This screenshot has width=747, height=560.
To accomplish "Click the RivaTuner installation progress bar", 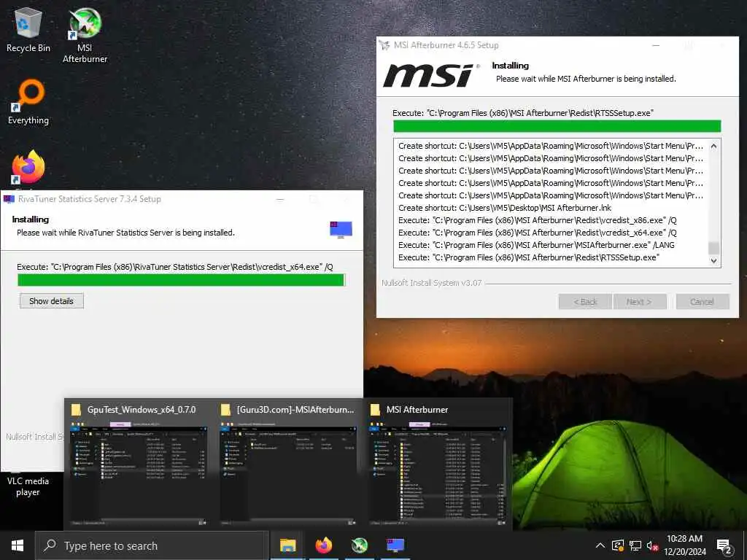I will [181, 280].
